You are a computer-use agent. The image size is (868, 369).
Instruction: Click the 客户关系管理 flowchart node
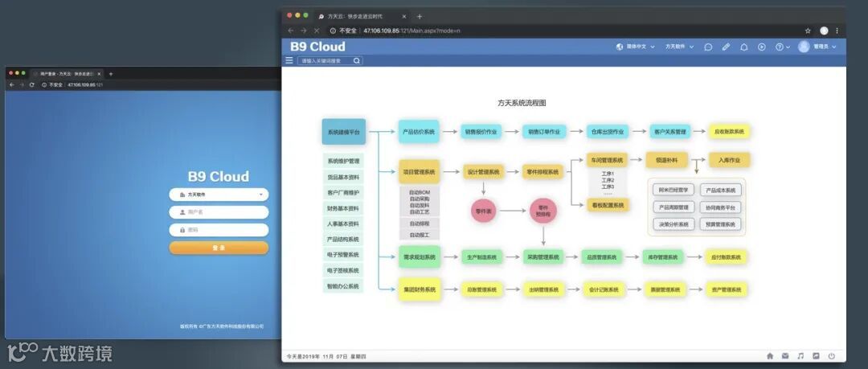click(669, 132)
